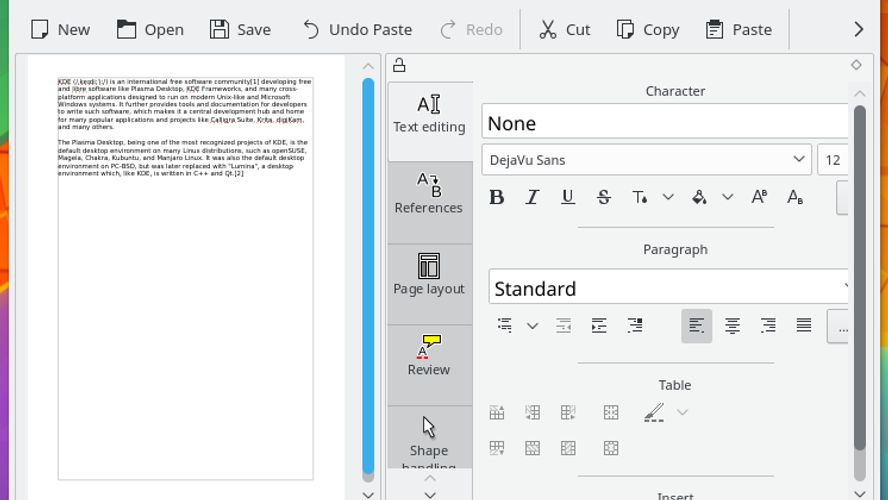This screenshot has width=888, height=500.
Task: Center the paragraph
Action: tap(732, 326)
